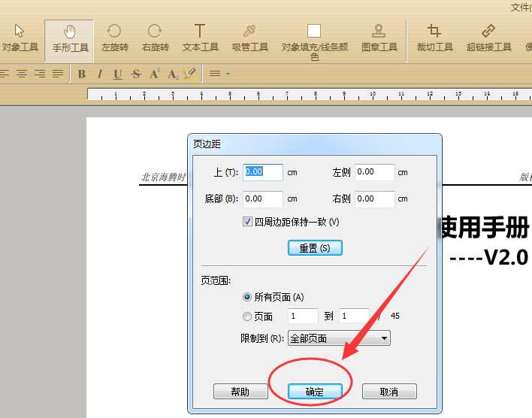Align text right
Image resolution: width=532 pixels, height=418 pixels.
pyautogui.click(x=40, y=74)
